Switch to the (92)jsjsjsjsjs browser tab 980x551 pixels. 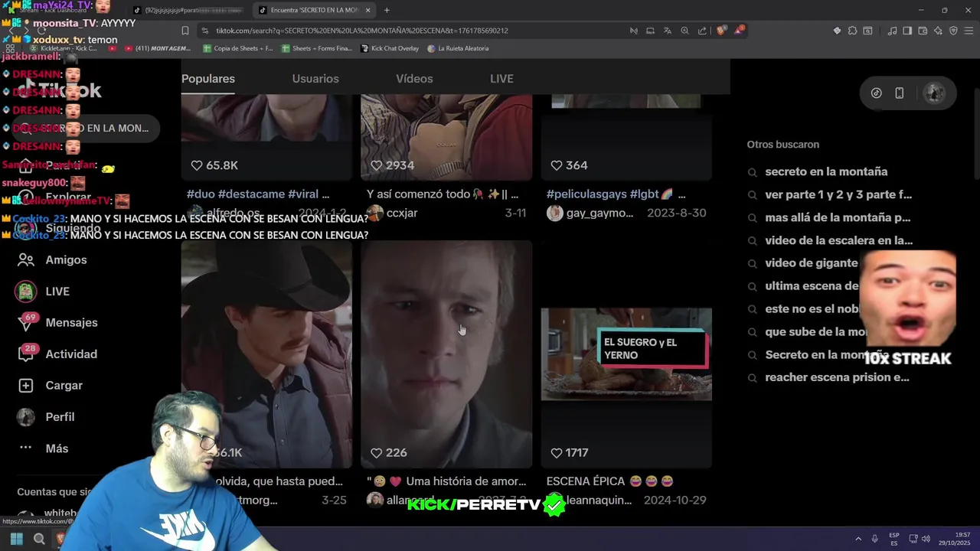coord(188,10)
